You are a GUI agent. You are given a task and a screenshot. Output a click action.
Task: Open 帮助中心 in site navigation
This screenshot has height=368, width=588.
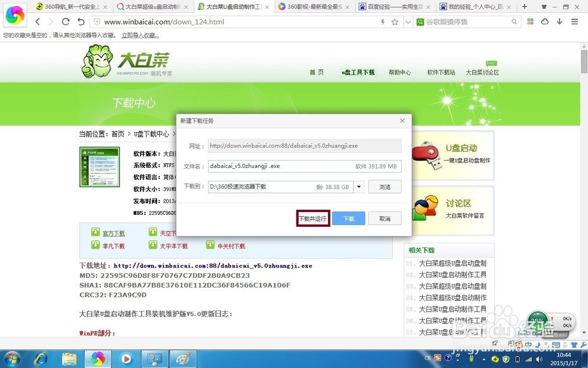(400, 72)
